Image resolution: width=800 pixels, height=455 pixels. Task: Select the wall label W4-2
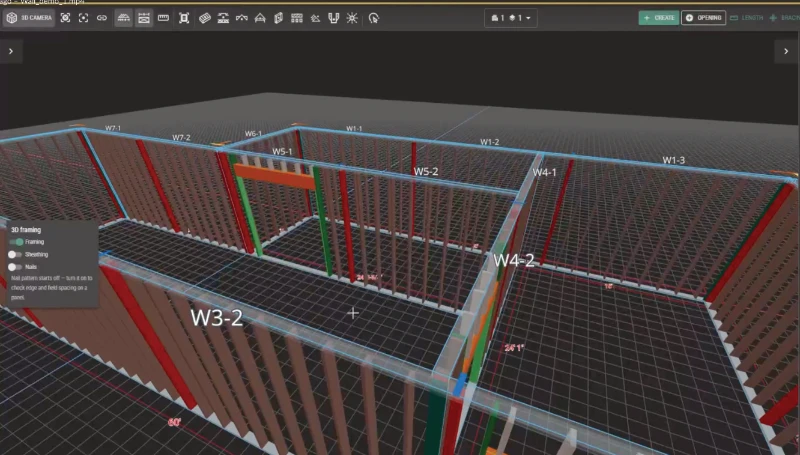(514, 260)
